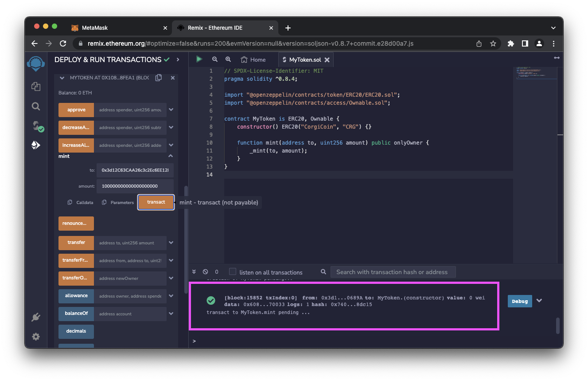The height and width of the screenshot is (381, 588).
Task: Click the browser Forward arrow
Action: (x=49, y=43)
